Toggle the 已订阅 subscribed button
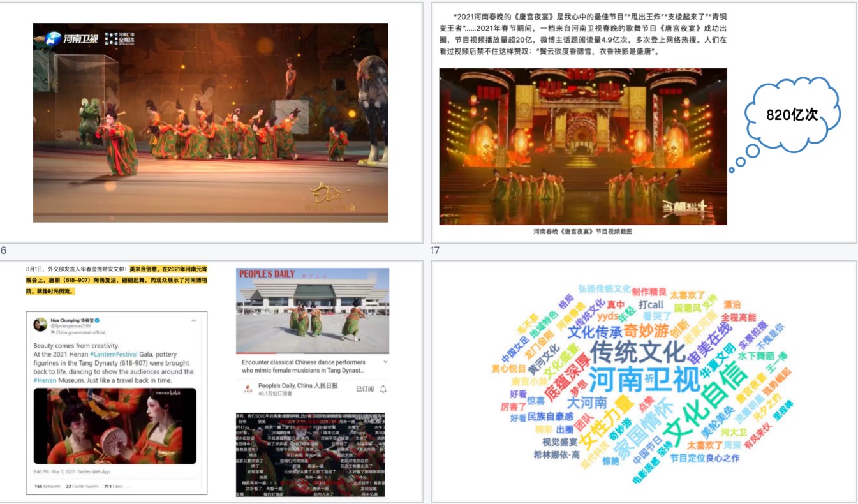The height and width of the screenshot is (504, 858). (364, 389)
